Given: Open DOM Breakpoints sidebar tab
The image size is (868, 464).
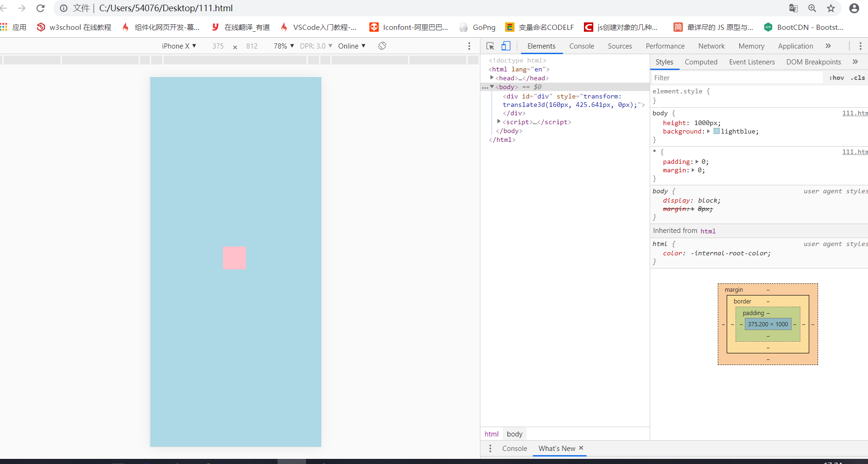Looking at the screenshot, I should pyautogui.click(x=813, y=62).
